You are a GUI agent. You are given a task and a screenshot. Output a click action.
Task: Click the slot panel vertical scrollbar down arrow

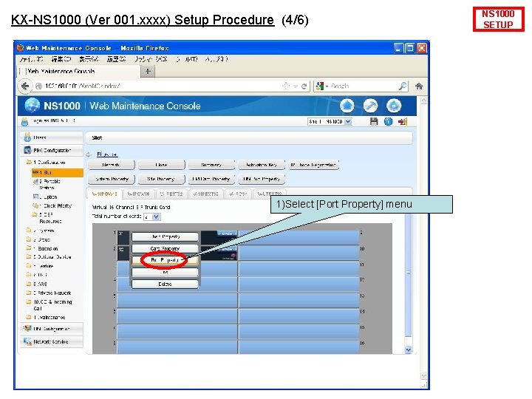(408, 349)
